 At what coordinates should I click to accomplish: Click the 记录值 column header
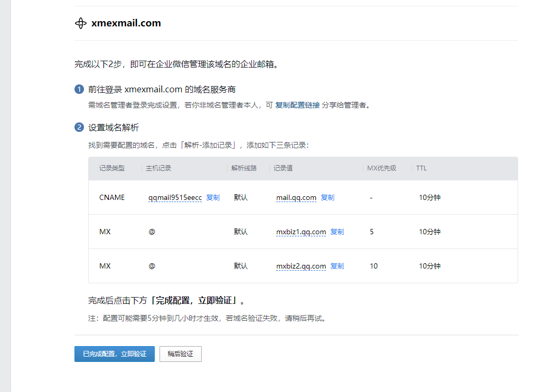(283, 168)
